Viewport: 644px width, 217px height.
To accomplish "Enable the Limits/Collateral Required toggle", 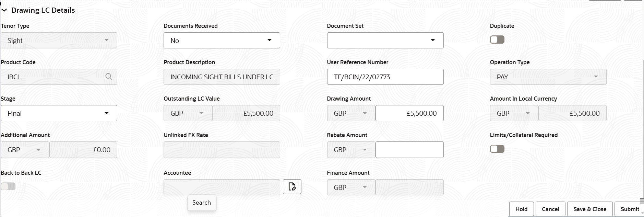I will tap(497, 149).
